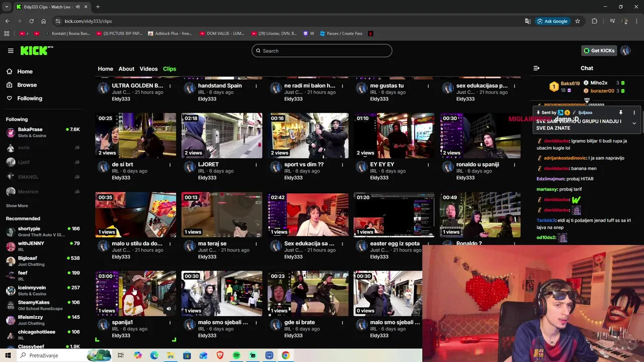Open 'gde si brate' clip title

299,323
